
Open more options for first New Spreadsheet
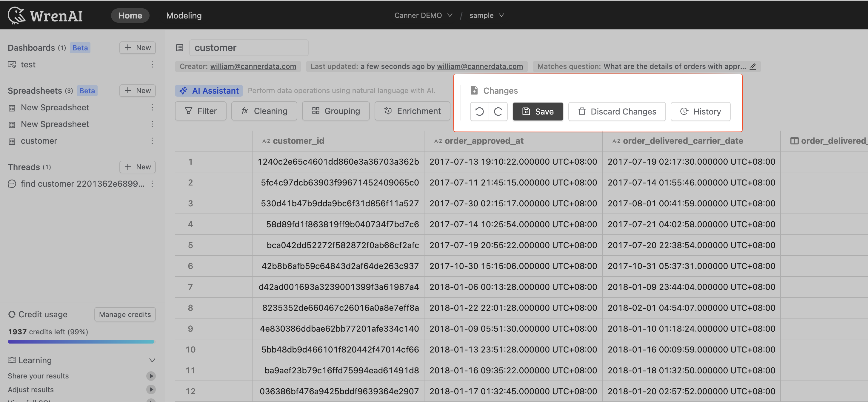(x=152, y=107)
